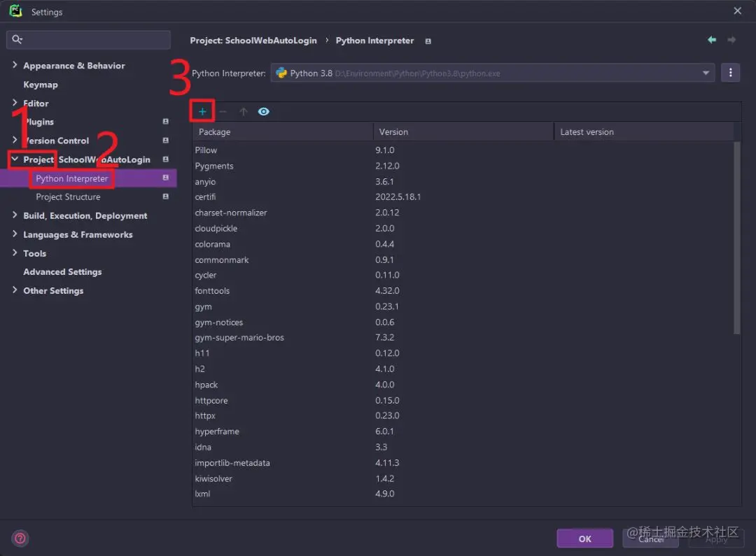Select Python Interpreter tree item
The height and width of the screenshot is (556, 756).
72,178
